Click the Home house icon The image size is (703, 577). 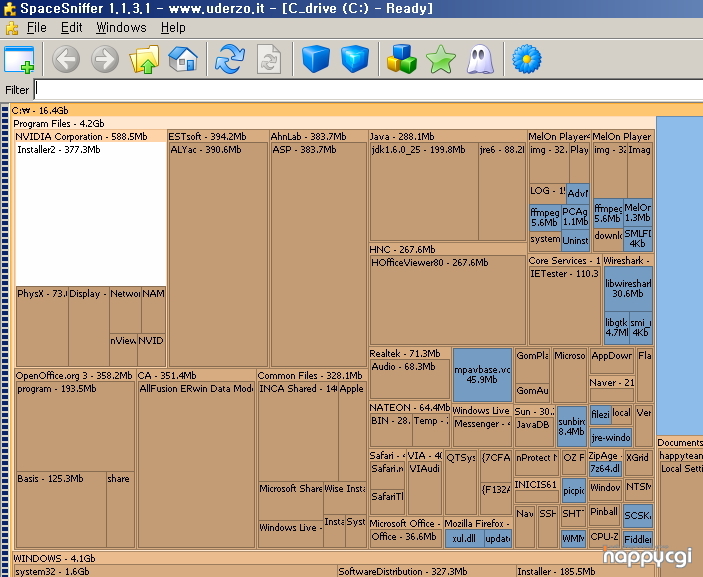(x=183, y=59)
